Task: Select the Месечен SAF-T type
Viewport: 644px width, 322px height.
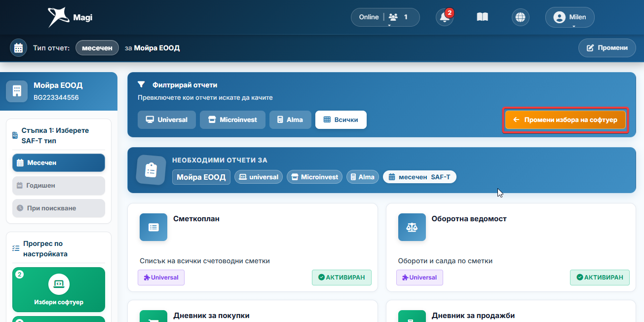Action: pyautogui.click(x=59, y=162)
